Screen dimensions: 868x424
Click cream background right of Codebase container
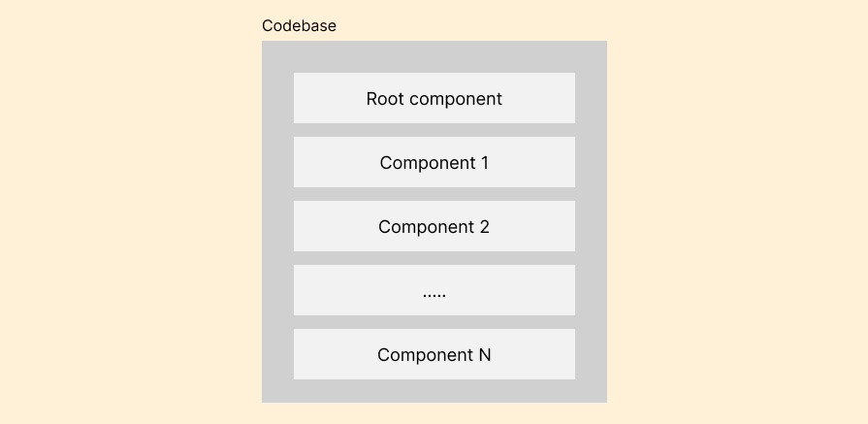[737, 221]
